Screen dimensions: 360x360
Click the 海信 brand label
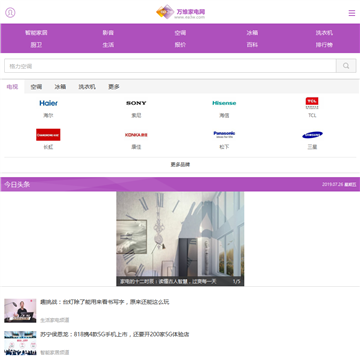point(224,115)
